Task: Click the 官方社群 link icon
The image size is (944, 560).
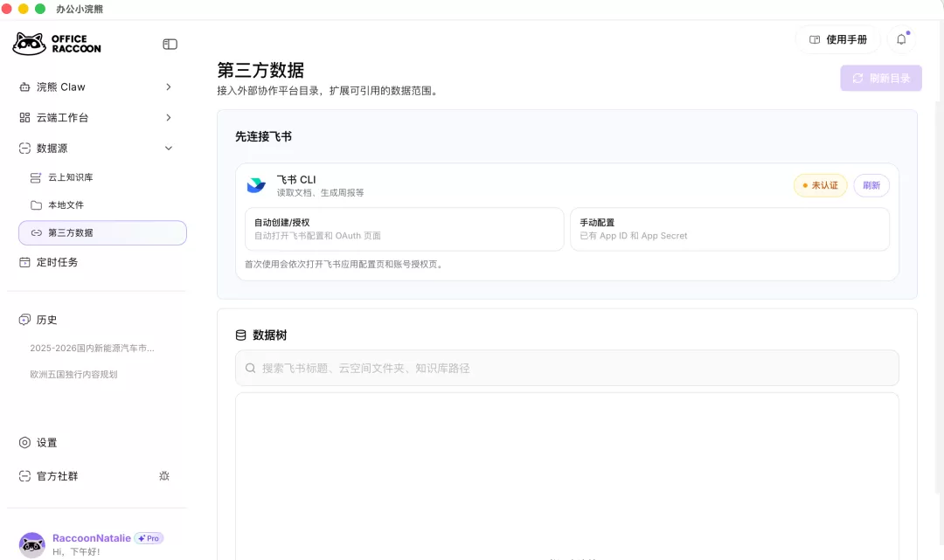Action: tap(24, 476)
